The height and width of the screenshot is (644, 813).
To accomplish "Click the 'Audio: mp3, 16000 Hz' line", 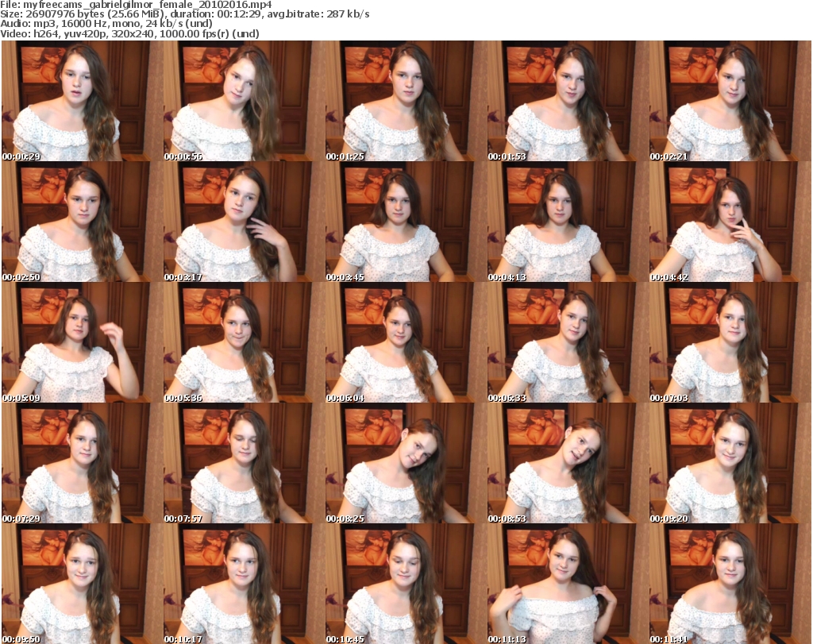I will [x=106, y=23].
